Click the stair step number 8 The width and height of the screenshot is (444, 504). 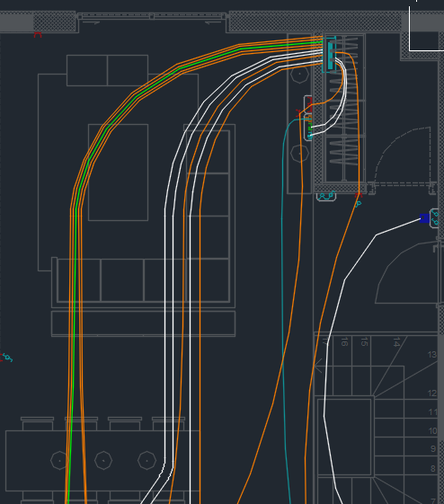[x=433, y=469]
